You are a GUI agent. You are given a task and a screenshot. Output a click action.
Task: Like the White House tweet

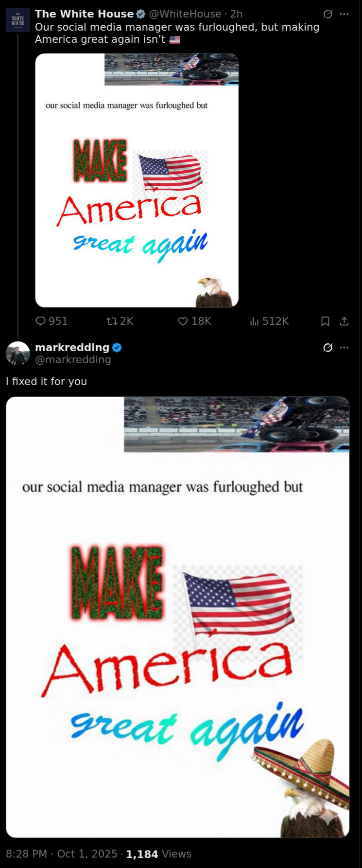click(194, 321)
